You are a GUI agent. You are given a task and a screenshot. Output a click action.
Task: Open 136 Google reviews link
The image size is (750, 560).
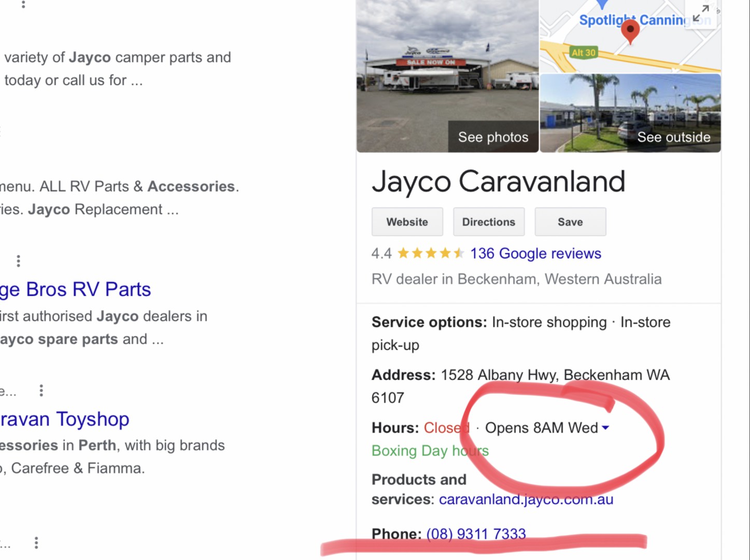point(535,254)
